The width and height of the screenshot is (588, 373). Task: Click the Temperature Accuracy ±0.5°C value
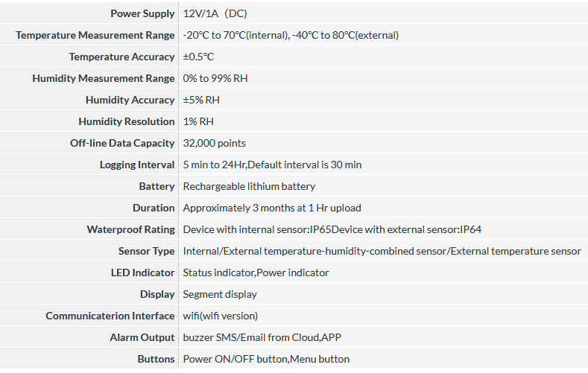pyautogui.click(x=198, y=57)
